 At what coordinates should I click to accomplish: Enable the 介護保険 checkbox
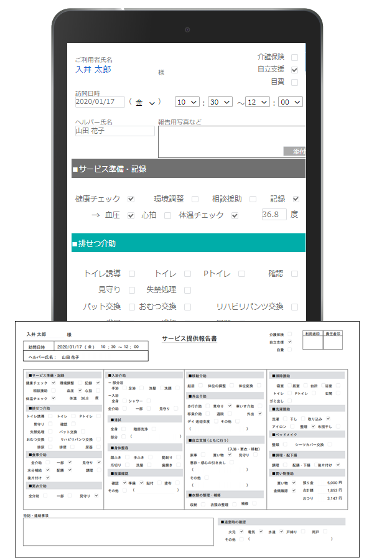(x=295, y=57)
